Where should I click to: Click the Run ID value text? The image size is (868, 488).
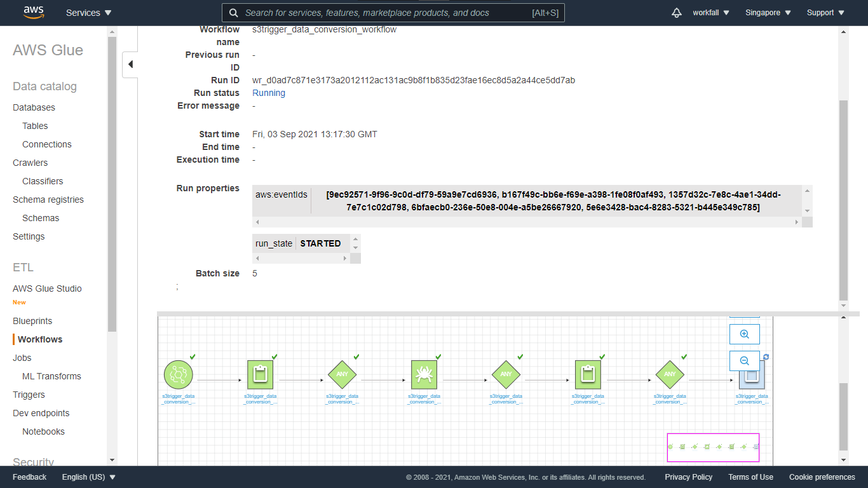[414, 80]
